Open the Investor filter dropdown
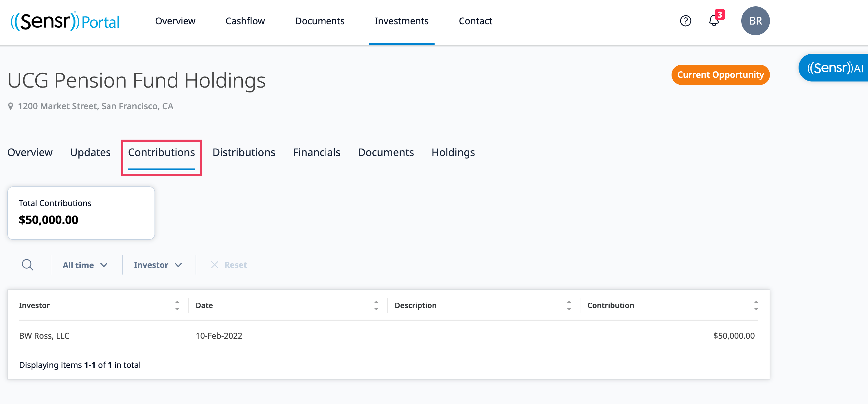868x404 pixels. point(158,265)
